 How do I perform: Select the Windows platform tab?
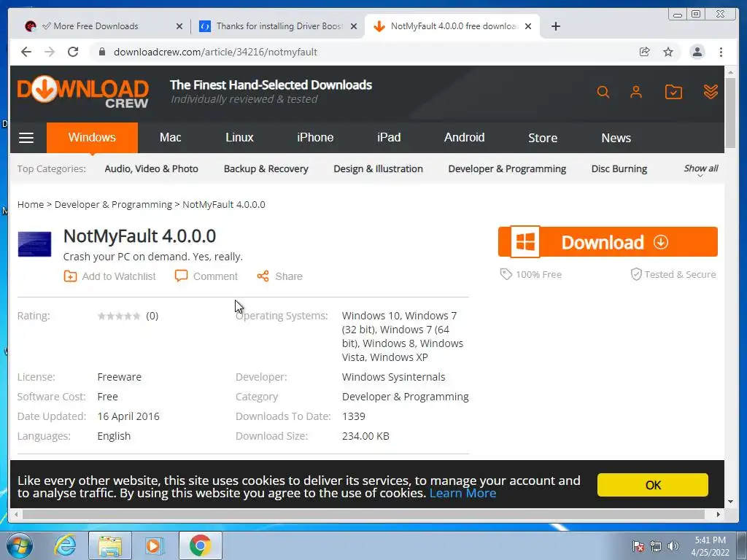[x=92, y=138]
